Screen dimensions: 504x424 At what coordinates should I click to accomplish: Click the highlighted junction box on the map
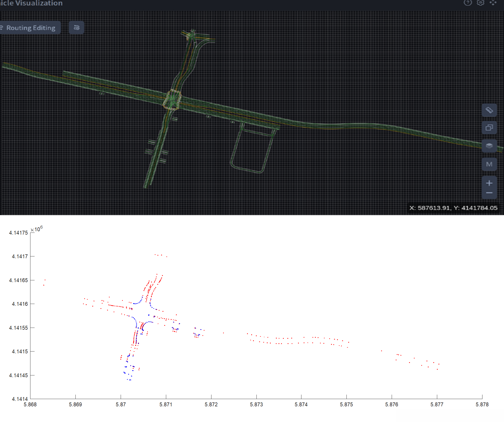point(172,100)
